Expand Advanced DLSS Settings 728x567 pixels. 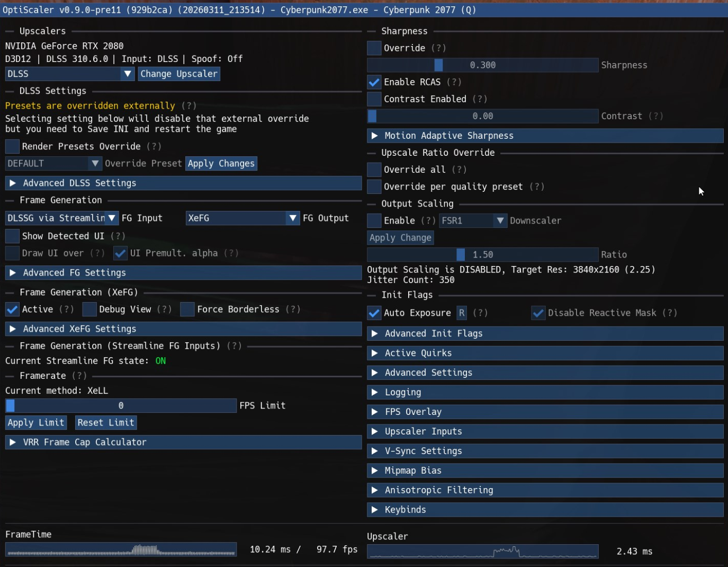click(183, 183)
